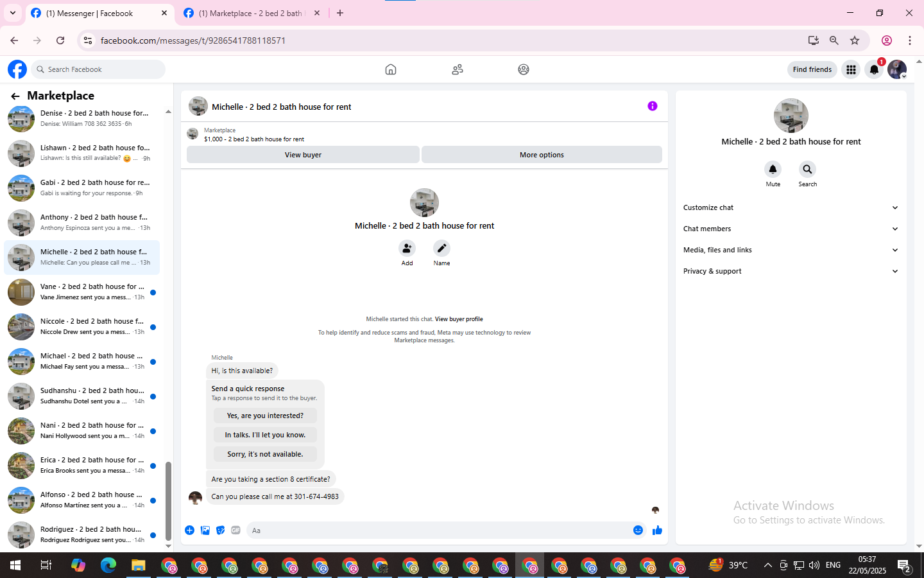Switch to the Messenger | Facebook tab

99,13
